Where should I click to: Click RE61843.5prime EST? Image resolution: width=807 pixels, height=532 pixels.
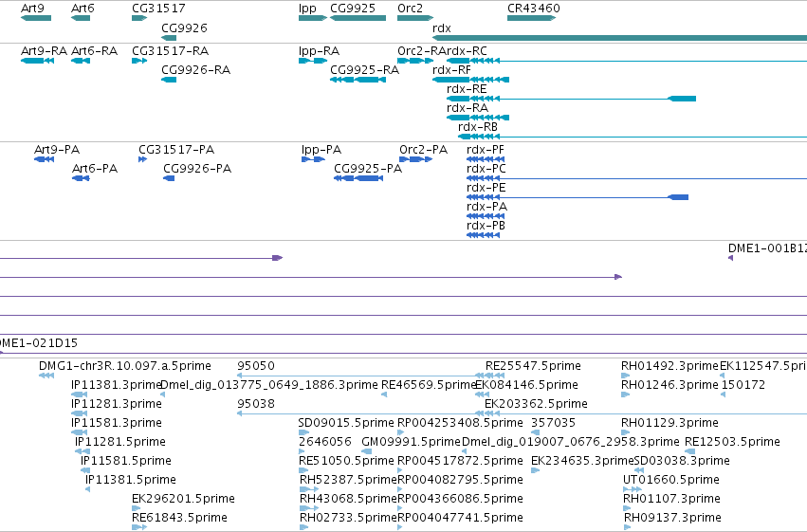point(139,527)
